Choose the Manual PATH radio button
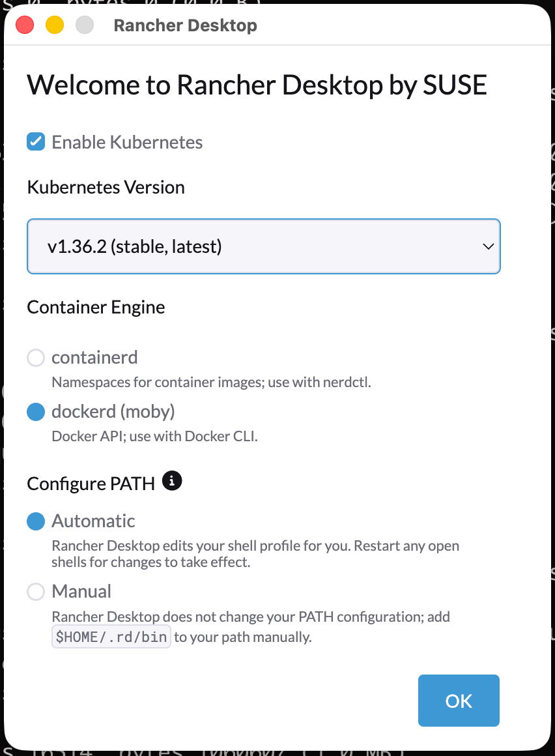 click(36, 592)
